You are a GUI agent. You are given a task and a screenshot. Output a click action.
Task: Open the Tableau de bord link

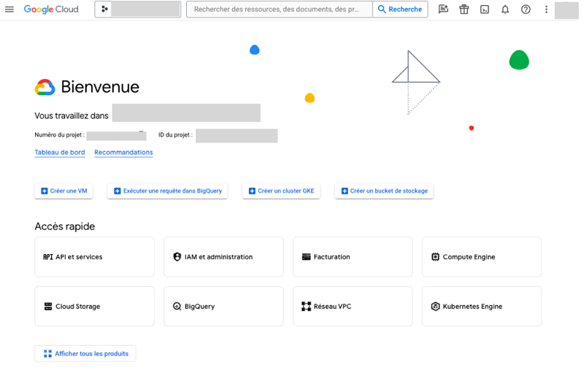tap(60, 153)
